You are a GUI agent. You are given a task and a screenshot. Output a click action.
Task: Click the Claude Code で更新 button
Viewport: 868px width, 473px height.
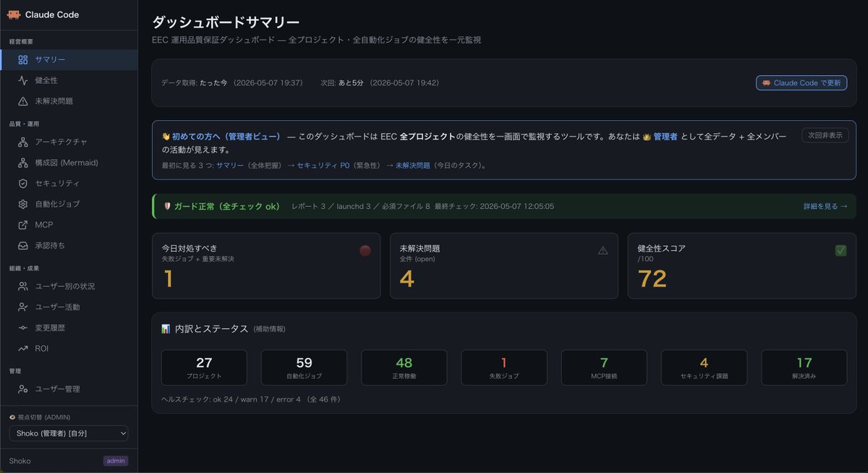[801, 83]
